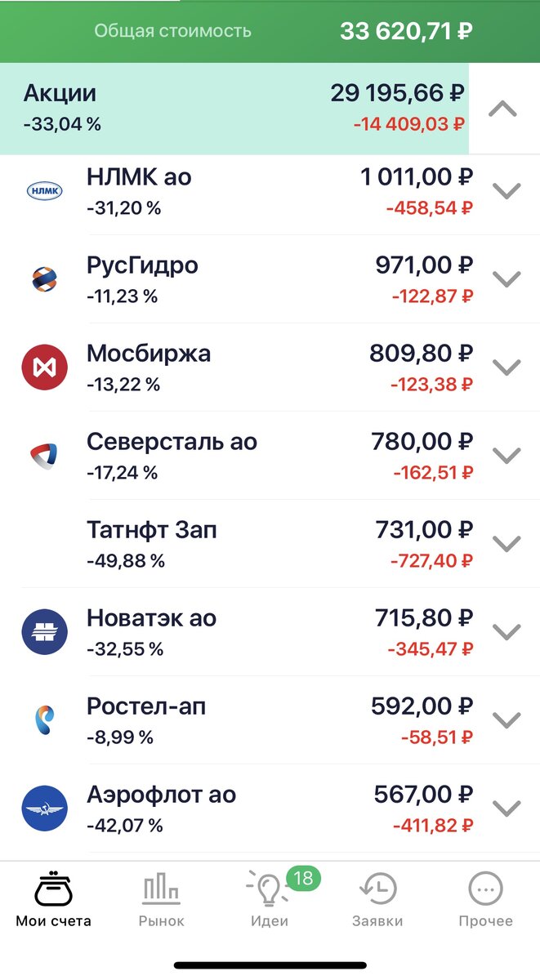Select the Аэрофлот logo icon
Image resolution: width=540 pixels, height=980 pixels.
click(x=45, y=807)
